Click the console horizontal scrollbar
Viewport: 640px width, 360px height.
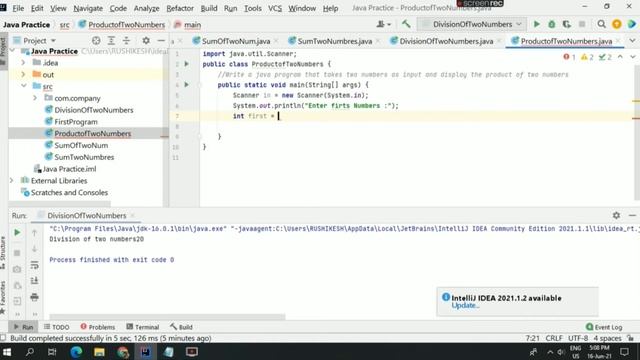tap(167, 317)
